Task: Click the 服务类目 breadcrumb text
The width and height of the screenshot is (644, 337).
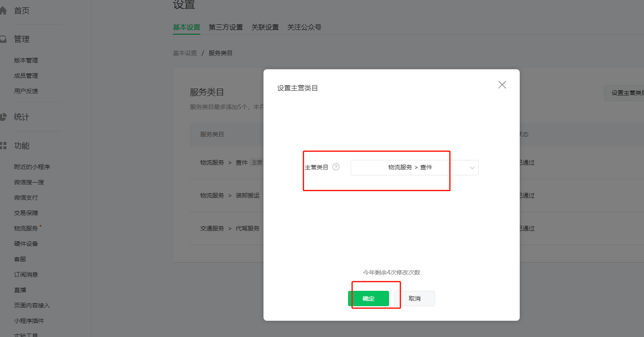Action: coord(220,53)
